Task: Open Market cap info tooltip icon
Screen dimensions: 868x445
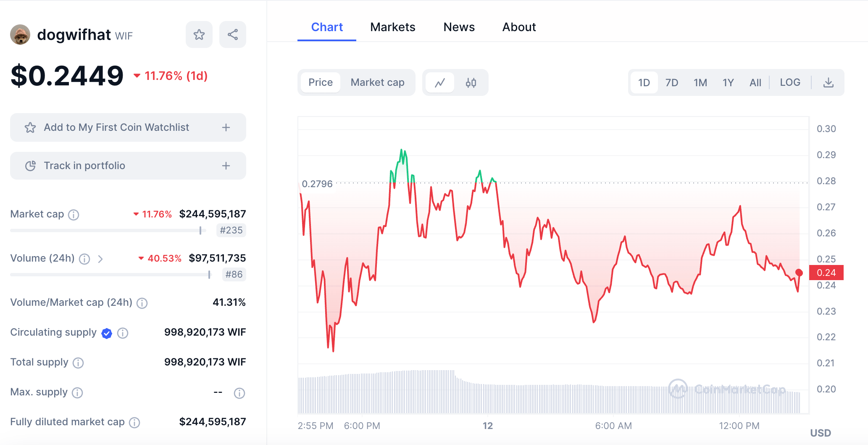Action: click(x=74, y=215)
